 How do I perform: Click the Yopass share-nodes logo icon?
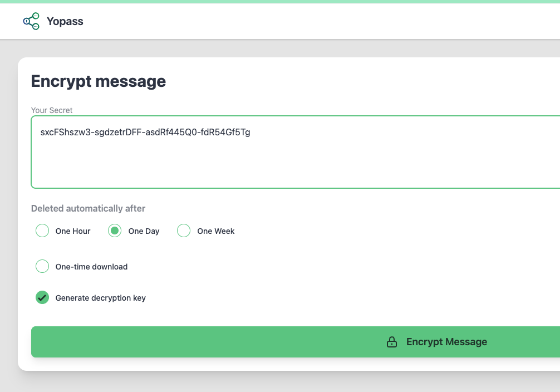(31, 21)
